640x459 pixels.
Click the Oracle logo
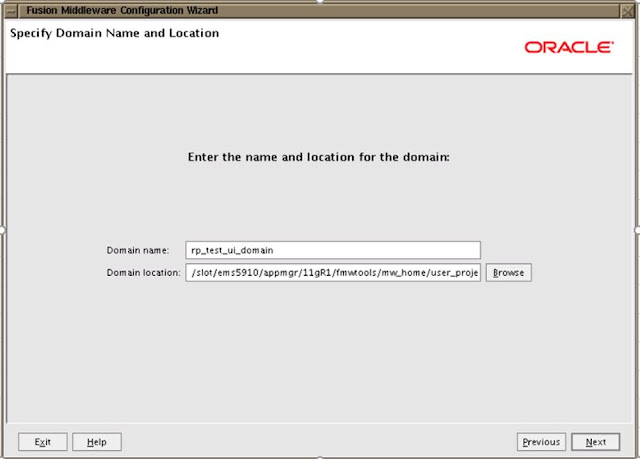pyautogui.click(x=569, y=47)
